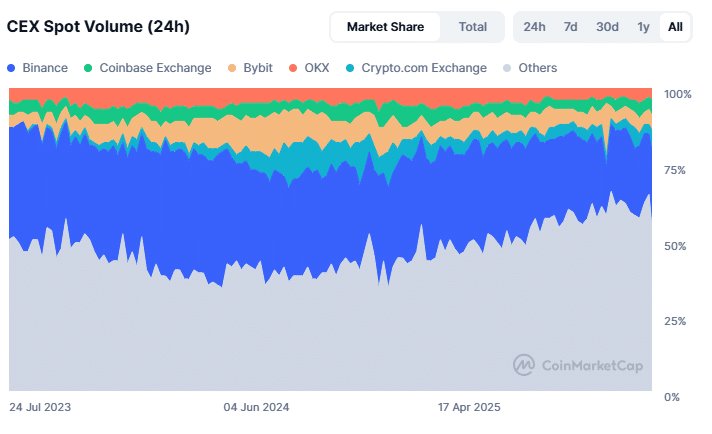Click the 04 Jun 2024 axis date

click(x=256, y=408)
